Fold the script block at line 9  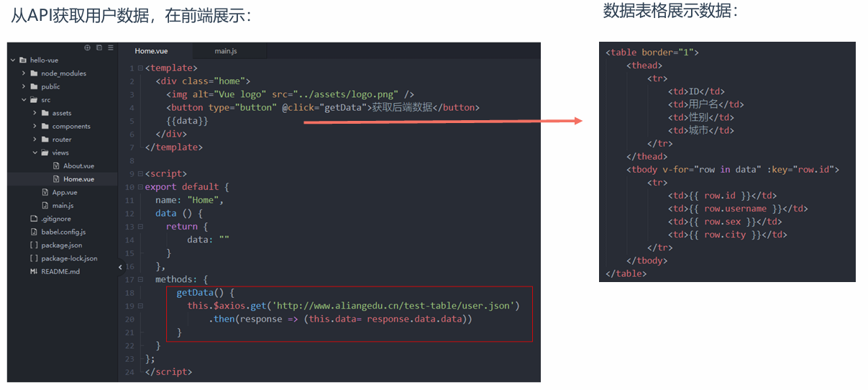[x=140, y=174]
